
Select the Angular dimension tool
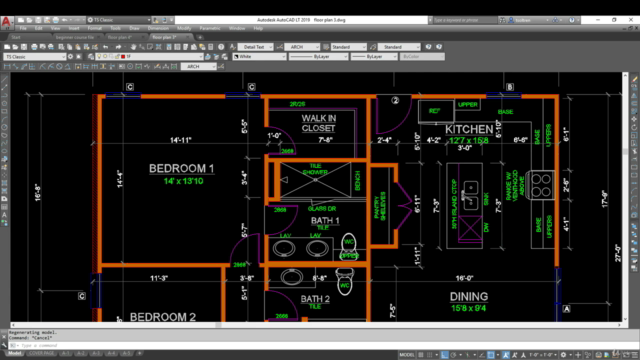(x=68, y=67)
